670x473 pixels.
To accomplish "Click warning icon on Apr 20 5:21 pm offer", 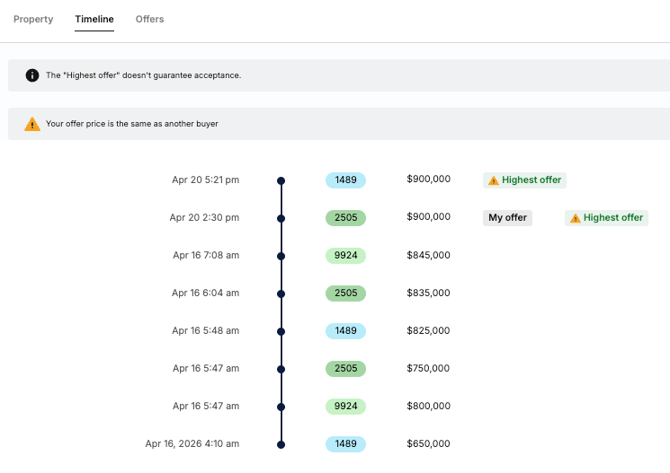I will 492,181.
